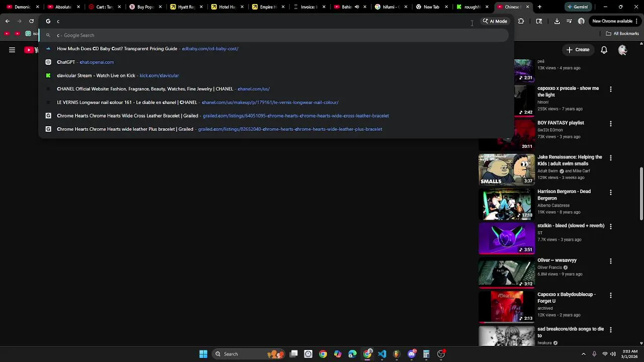The height and width of the screenshot is (362, 644).
Task: Switch to the Hyatt Reg tab
Action: pyautogui.click(x=186, y=7)
